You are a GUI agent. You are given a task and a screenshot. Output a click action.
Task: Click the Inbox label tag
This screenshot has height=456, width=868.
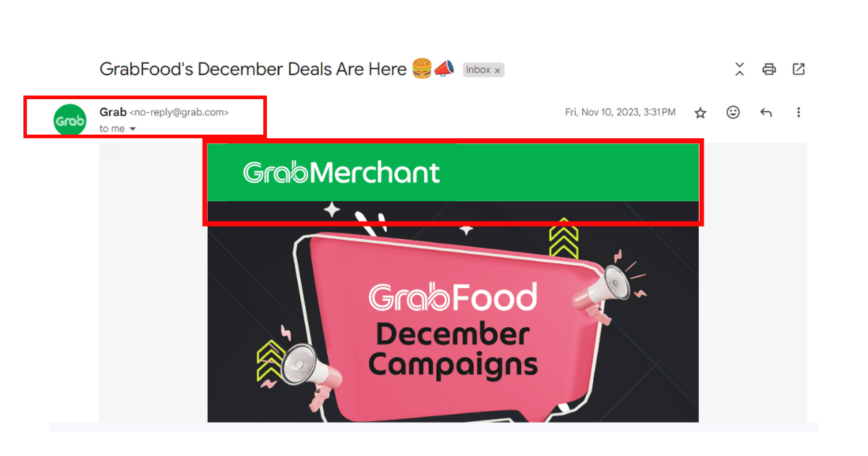478,70
